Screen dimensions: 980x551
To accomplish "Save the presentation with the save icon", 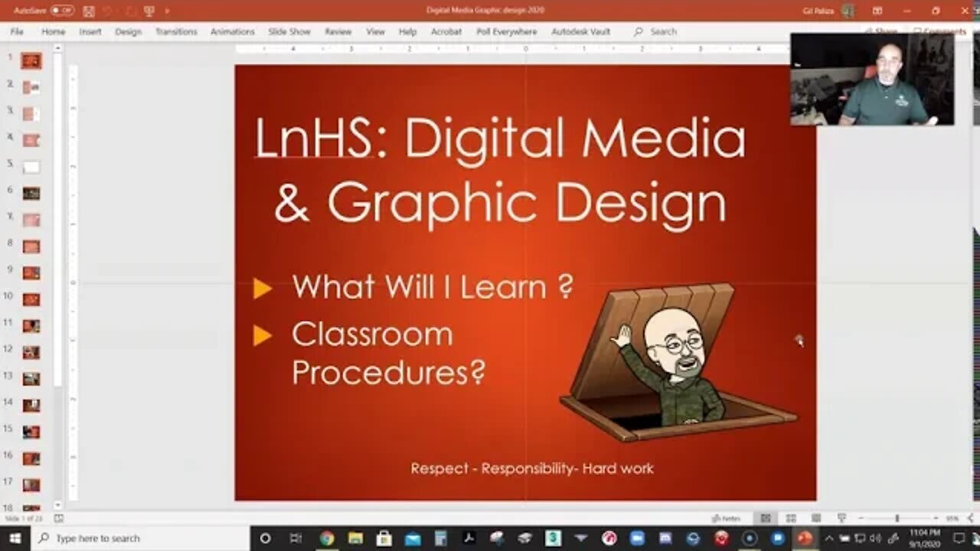I will click(x=89, y=11).
